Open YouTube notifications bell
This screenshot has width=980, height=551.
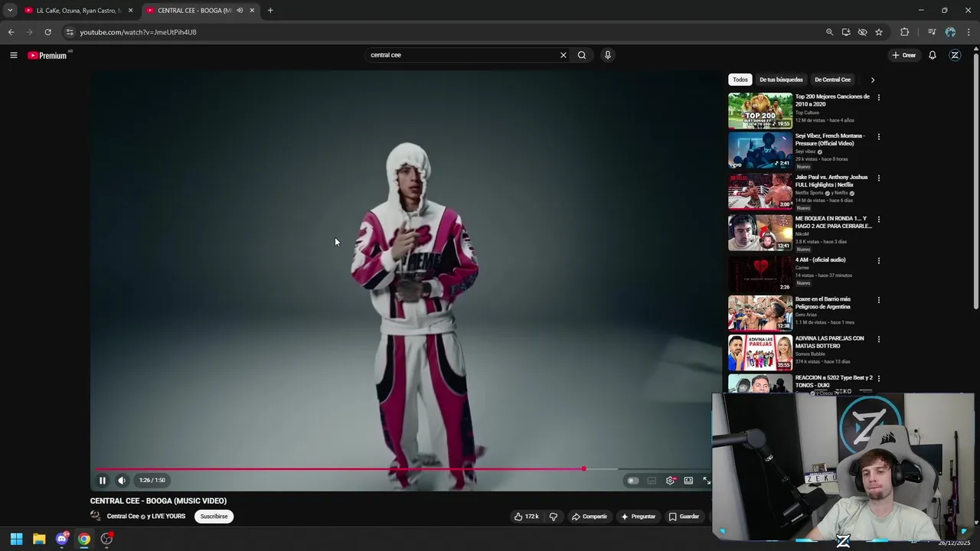pyautogui.click(x=933, y=55)
